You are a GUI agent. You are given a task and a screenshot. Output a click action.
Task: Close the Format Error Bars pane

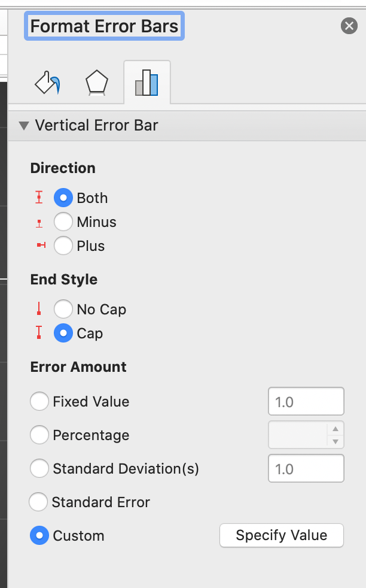[349, 25]
